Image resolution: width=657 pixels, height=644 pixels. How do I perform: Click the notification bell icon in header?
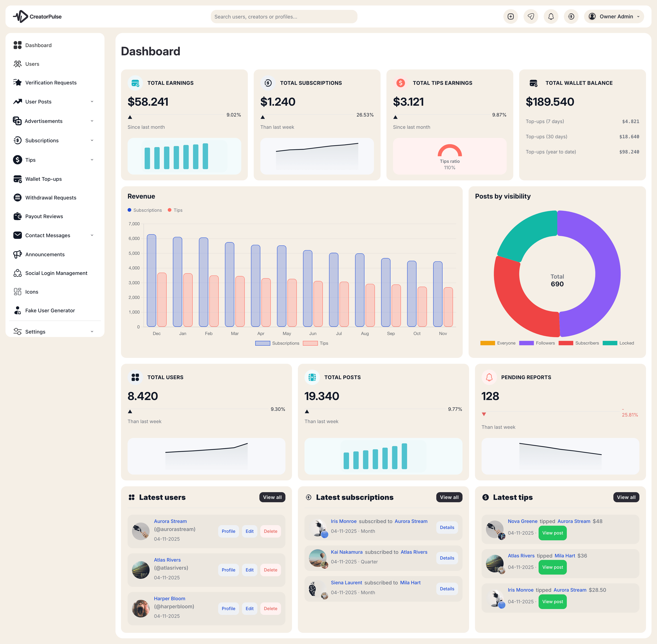(551, 16)
